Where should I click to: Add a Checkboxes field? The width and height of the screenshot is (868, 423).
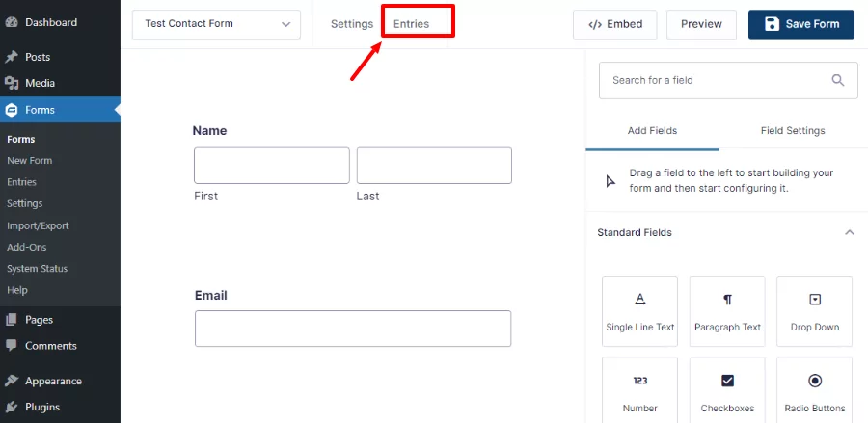tap(727, 392)
